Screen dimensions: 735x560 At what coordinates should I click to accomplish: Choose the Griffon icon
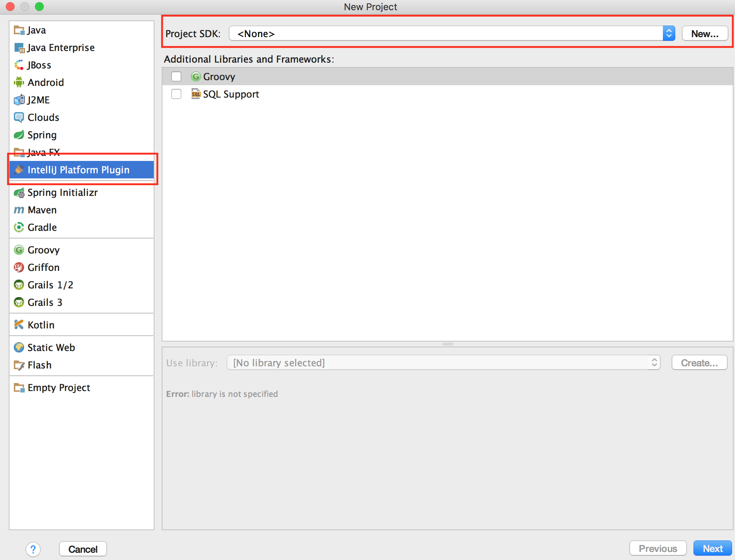pyautogui.click(x=19, y=267)
